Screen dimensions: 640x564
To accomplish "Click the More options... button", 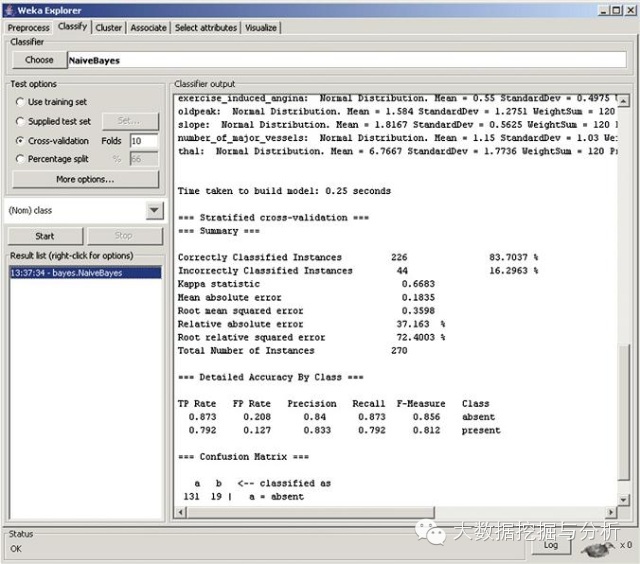I will coord(85,179).
